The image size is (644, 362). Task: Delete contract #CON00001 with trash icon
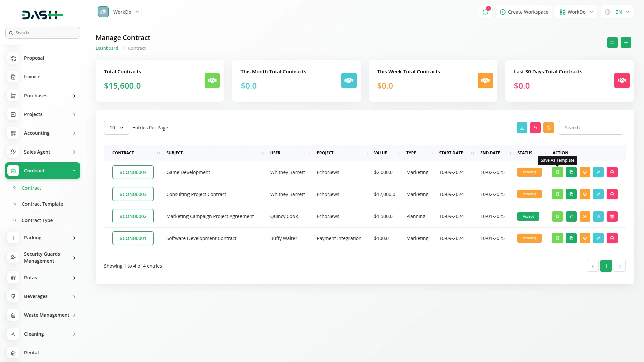pos(612,238)
